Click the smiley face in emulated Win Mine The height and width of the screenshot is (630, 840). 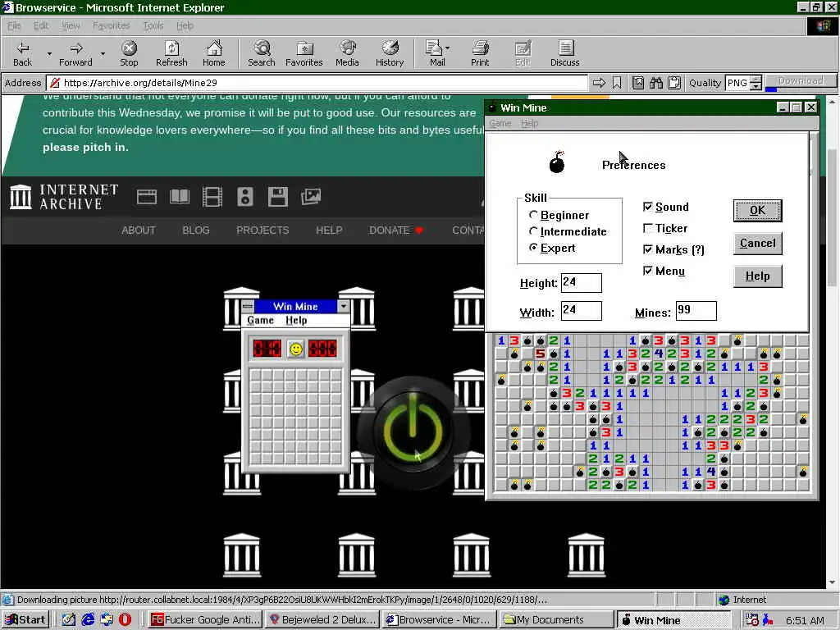295,349
